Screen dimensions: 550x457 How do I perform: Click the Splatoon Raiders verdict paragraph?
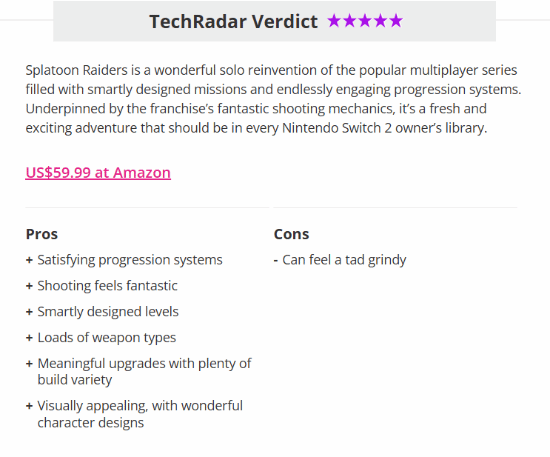[274, 99]
